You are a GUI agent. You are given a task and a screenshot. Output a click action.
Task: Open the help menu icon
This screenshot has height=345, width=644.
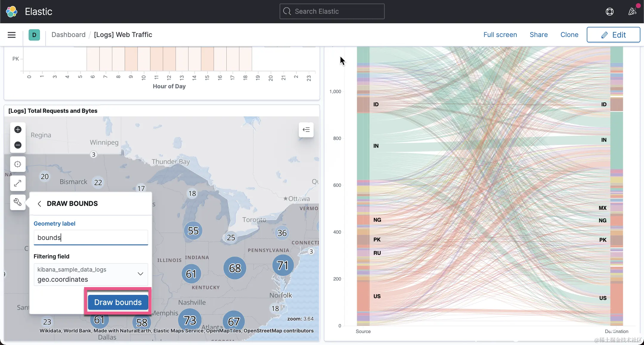[x=610, y=12]
